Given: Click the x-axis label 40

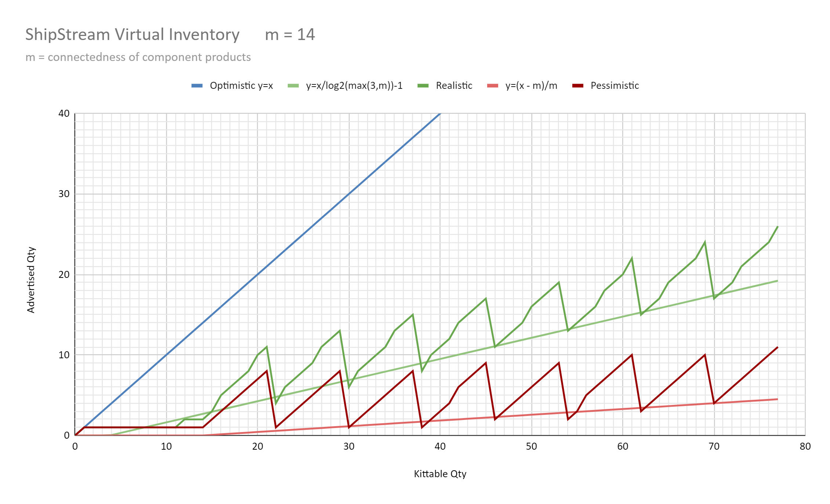Looking at the screenshot, I should click(440, 446).
